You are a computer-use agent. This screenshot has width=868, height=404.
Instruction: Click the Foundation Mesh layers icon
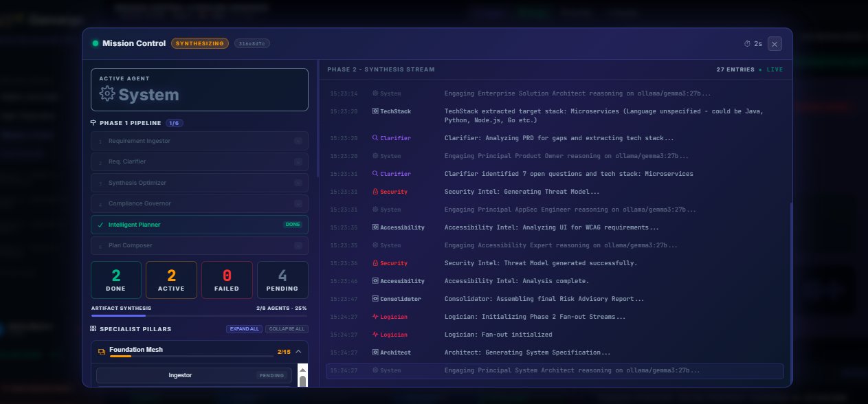(x=102, y=351)
